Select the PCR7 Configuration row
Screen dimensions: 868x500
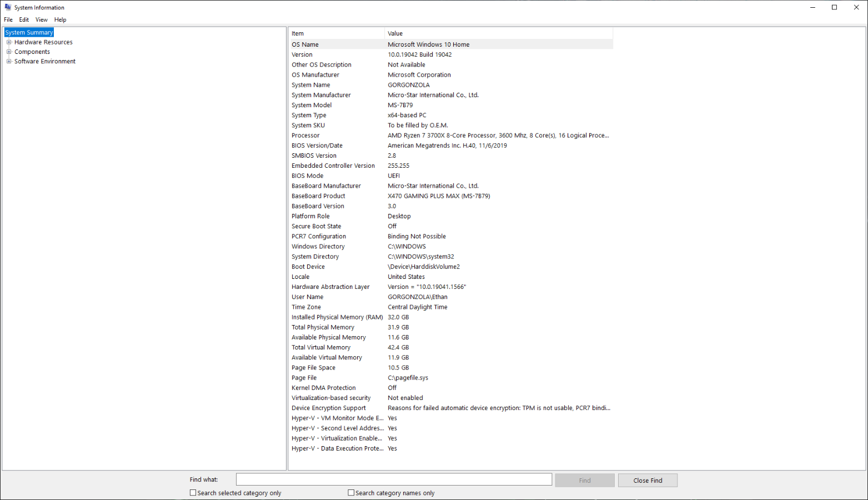[451, 236]
